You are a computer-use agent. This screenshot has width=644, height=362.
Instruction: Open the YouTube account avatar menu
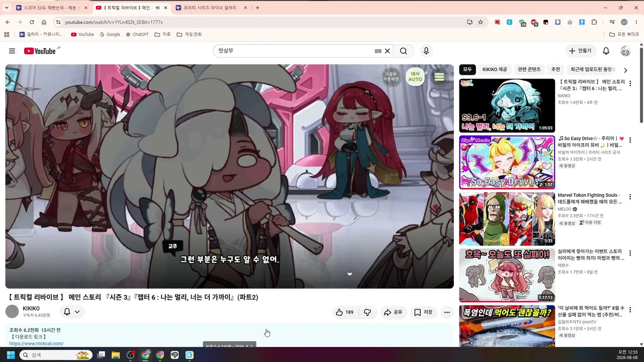click(625, 51)
